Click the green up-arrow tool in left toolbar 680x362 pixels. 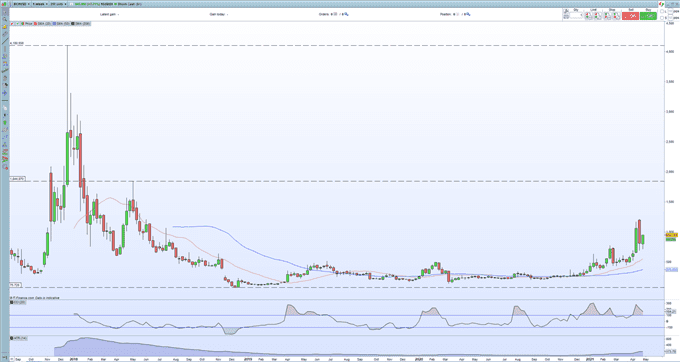[x=5, y=123]
